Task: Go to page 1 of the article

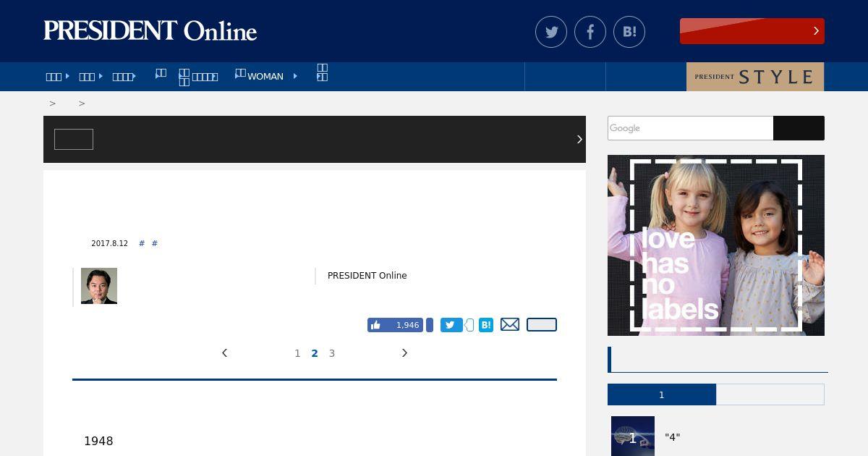Action: (297, 353)
